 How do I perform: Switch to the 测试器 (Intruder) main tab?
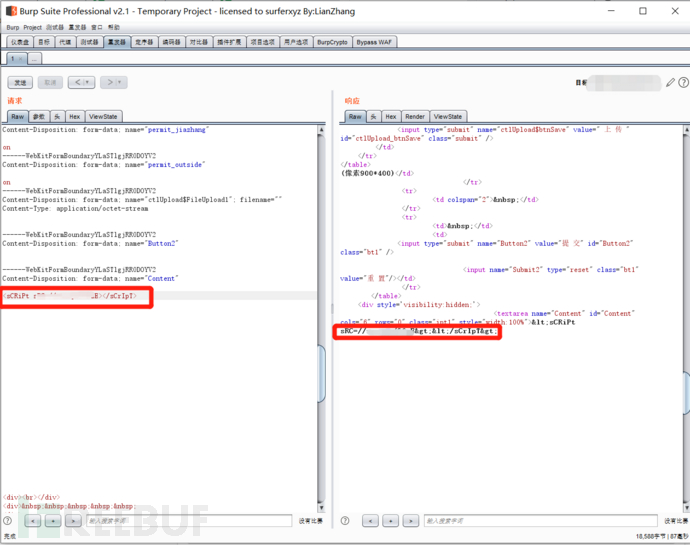[90, 42]
